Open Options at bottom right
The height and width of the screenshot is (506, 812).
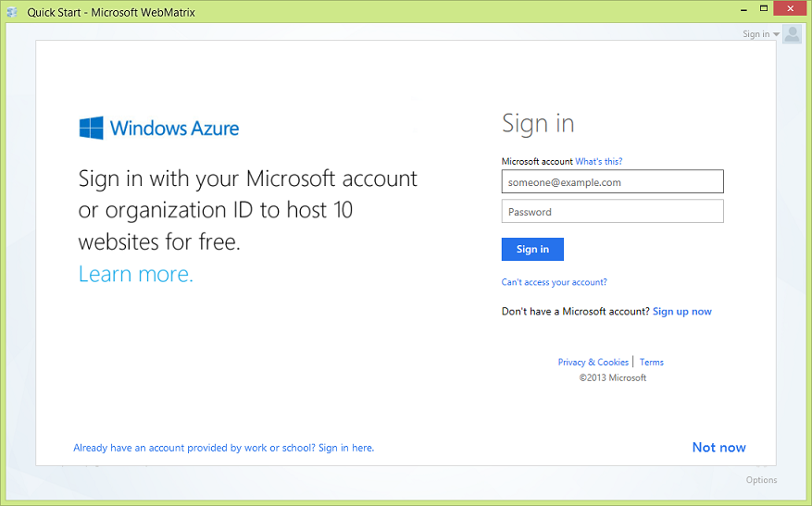point(761,479)
